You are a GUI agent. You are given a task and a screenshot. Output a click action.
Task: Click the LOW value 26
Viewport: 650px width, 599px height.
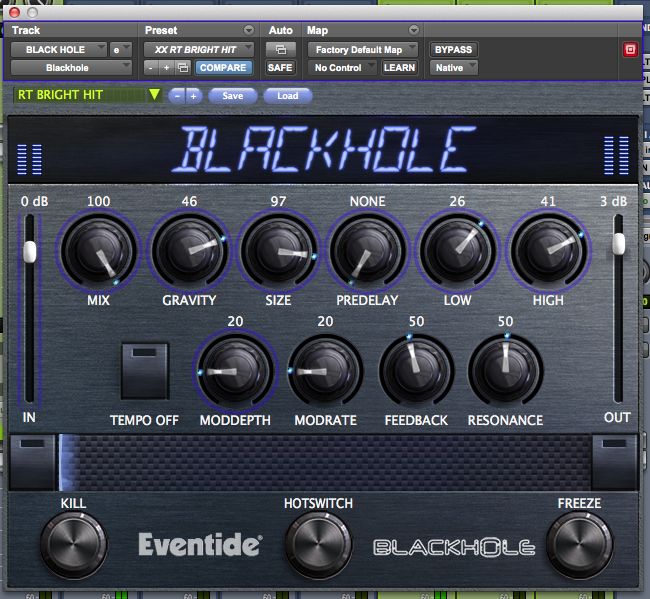[x=457, y=201]
